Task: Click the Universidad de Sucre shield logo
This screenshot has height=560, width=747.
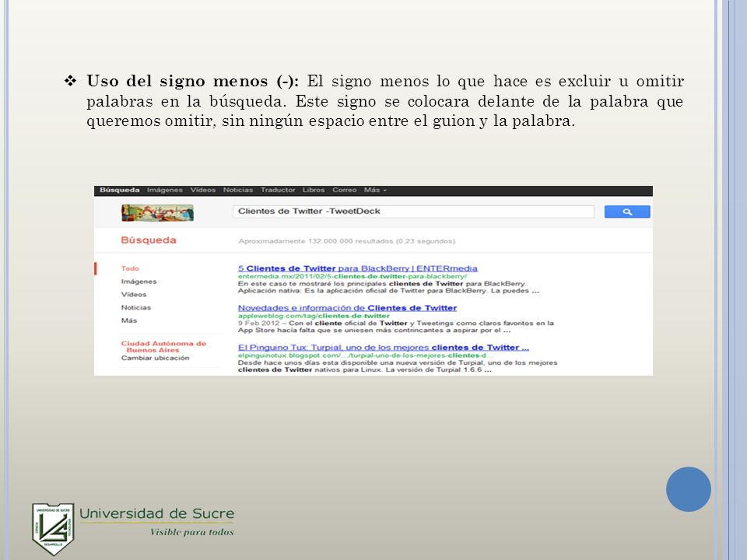Action: click(53, 529)
